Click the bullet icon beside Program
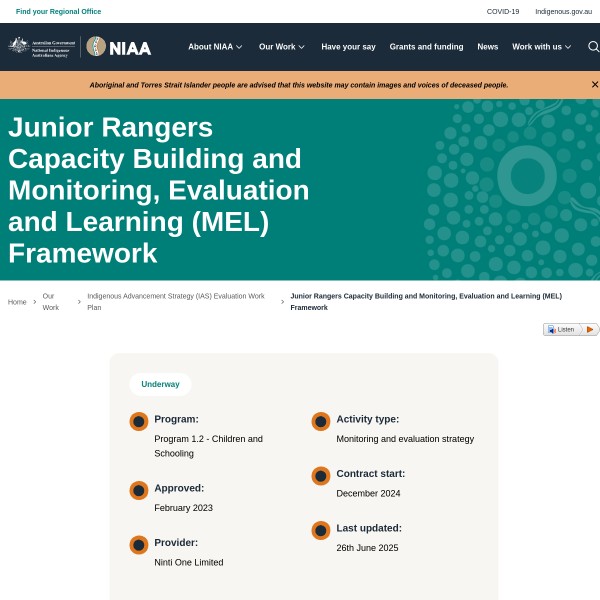 (x=139, y=421)
